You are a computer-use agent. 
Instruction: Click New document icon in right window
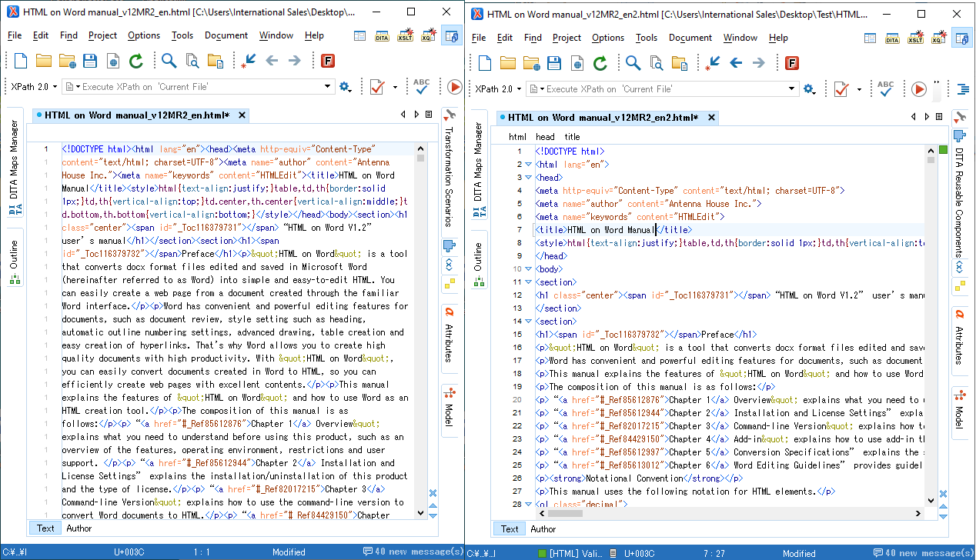485,63
